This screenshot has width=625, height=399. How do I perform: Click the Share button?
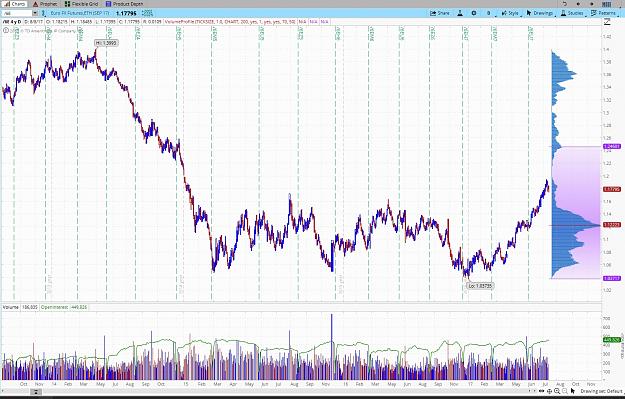click(440, 13)
